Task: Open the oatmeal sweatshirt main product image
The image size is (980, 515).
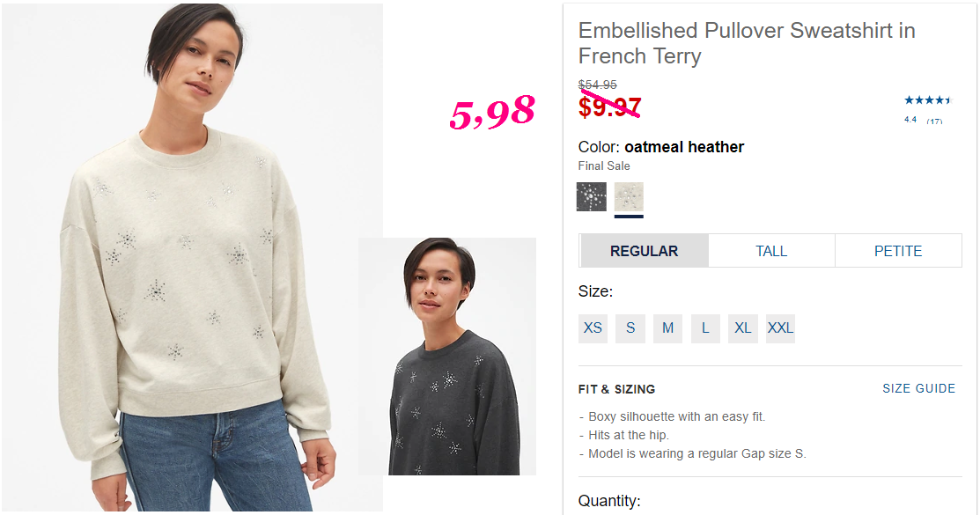Action: [x=192, y=257]
